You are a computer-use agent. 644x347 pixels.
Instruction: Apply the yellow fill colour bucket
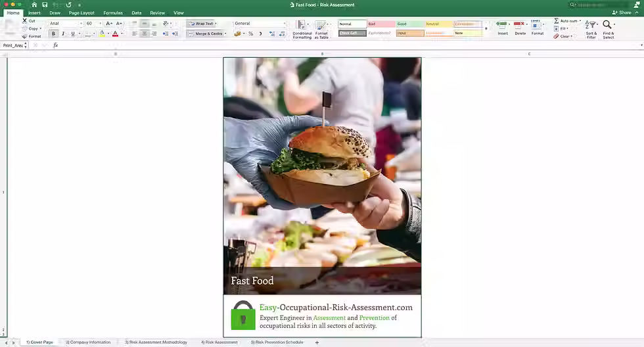pos(103,34)
